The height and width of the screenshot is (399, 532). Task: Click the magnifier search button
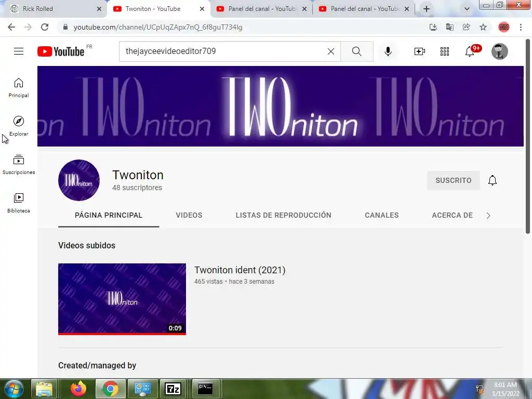pos(356,51)
